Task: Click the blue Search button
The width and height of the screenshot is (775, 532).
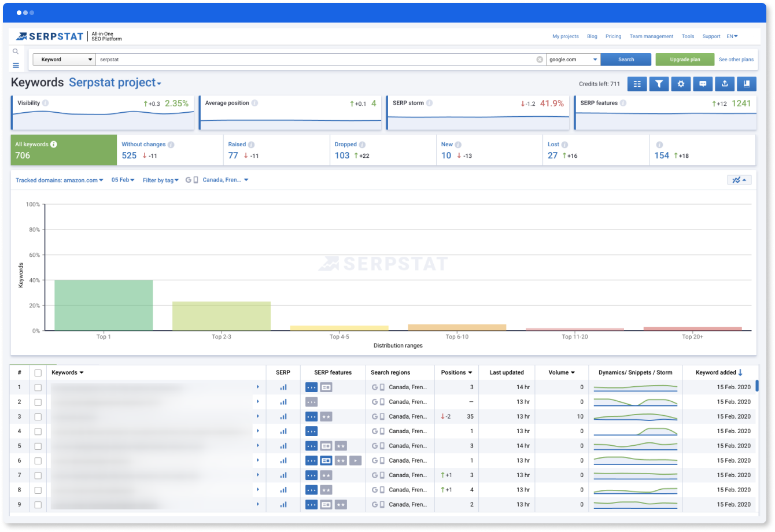Action: (626, 60)
